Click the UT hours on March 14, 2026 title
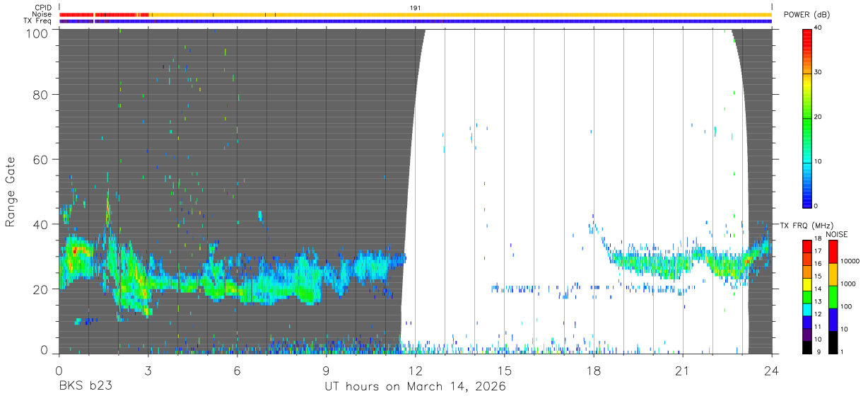This screenshot has height=401, width=868. [x=415, y=387]
